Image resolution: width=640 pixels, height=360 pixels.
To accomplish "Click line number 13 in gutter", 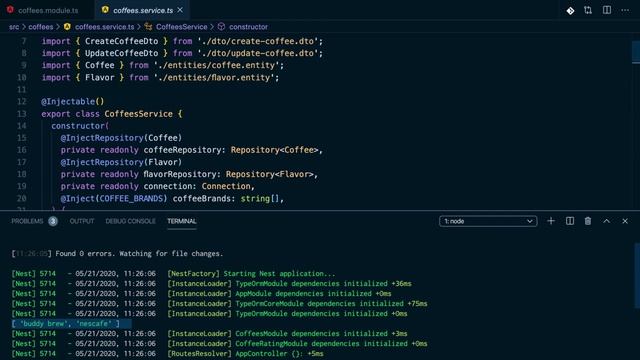I will [x=22, y=114].
